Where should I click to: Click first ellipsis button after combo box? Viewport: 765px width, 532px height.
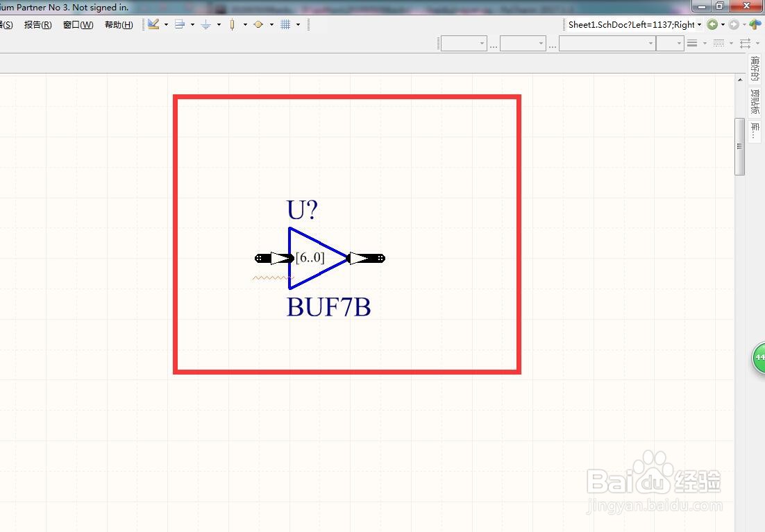click(x=494, y=45)
